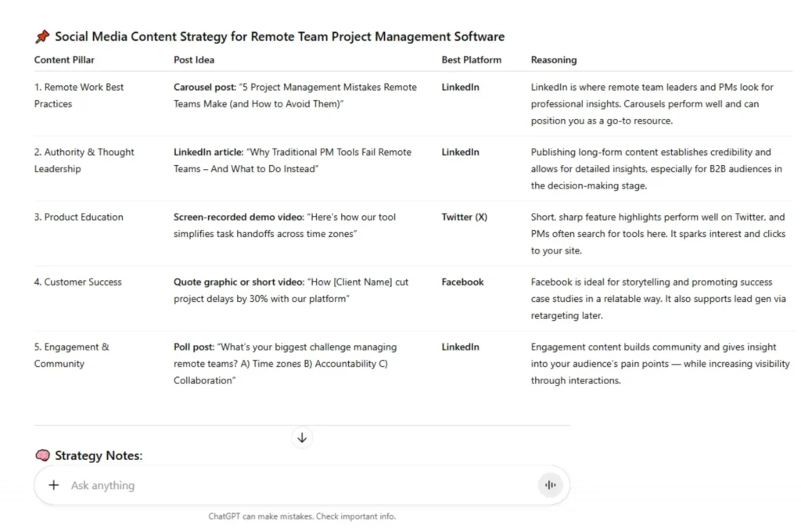Select "2. Authority & Thought Leadership" cell
The height and width of the screenshot is (532, 801).
click(84, 160)
